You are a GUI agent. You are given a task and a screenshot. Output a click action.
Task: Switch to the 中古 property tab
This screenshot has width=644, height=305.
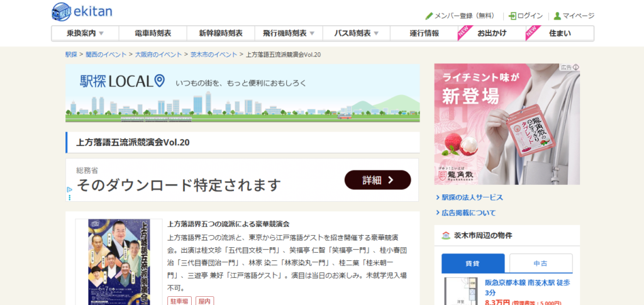point(540,263)
